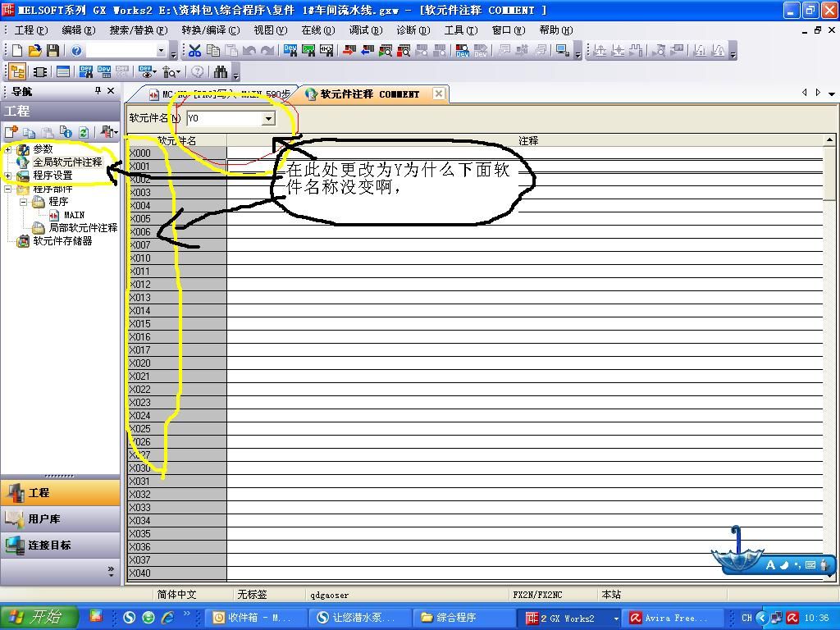This screenshot has width=840, height=630.
Task: Copy using the toolbar copy icon
Action: [213, 50]
